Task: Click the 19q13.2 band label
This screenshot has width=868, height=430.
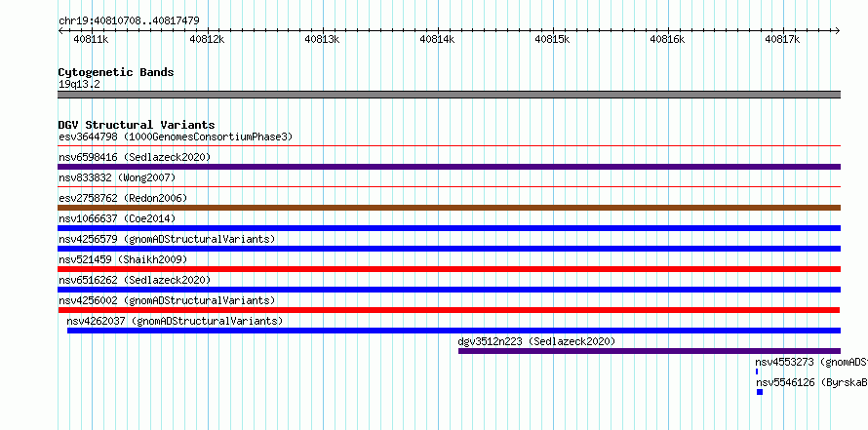Action: pyautogui.click(x=79, y=85)
